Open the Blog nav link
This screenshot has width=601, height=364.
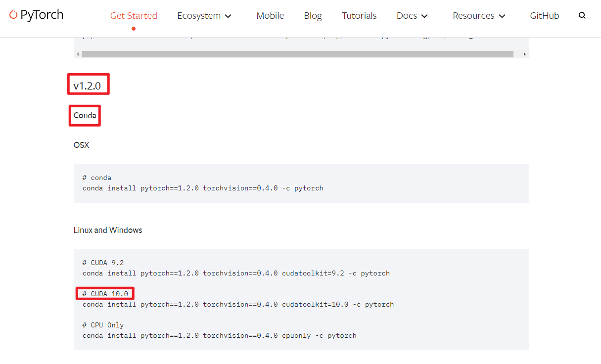(x=313, y=16)
